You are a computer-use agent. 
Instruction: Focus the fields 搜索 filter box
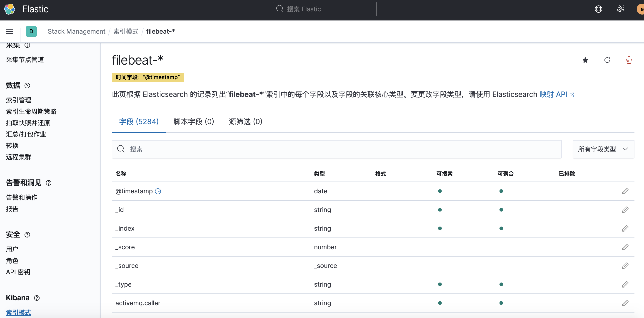[337, 149]
